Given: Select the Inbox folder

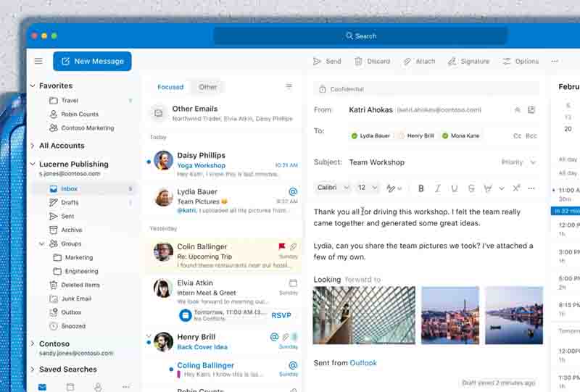Looking at the screenshot, I should 85,188.
